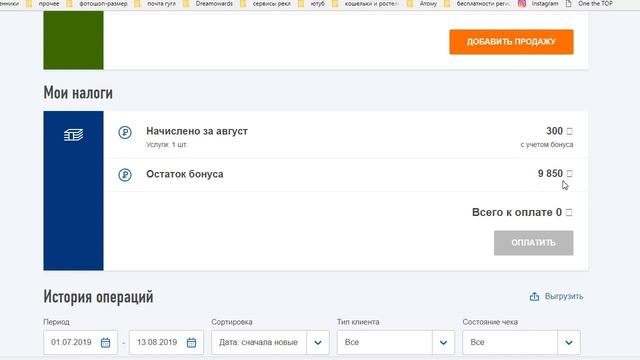Open the Атому bookmark folder
This screenshot has width=640, height=360.
tap(422, 4)
